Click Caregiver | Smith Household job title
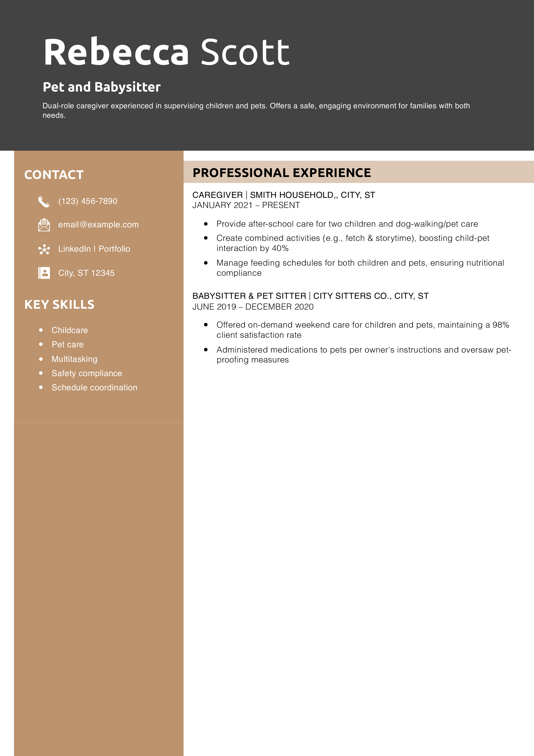 click(284, 195)
